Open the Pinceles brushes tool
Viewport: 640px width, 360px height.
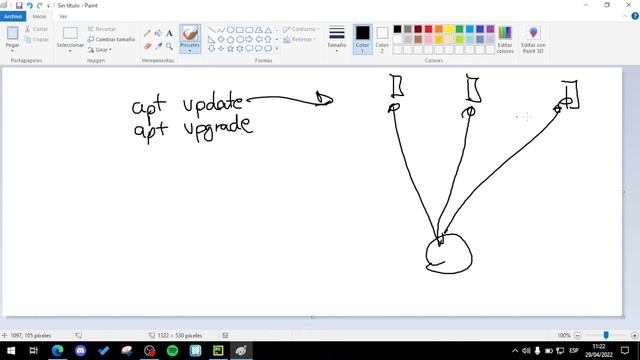(x=190, y=38)
